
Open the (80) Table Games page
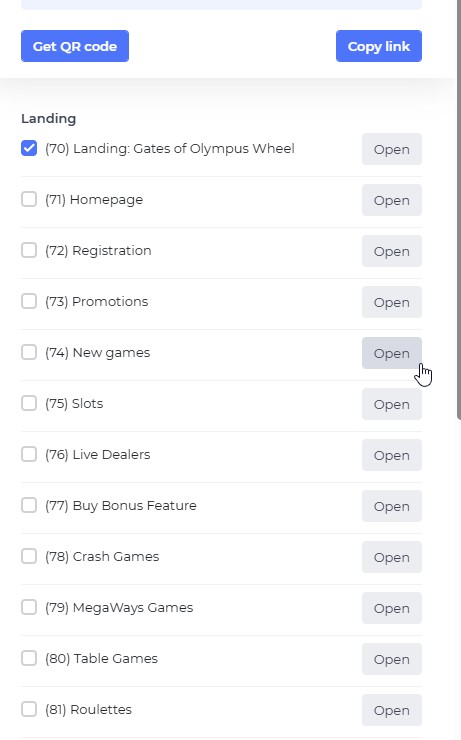pos(392,659)
